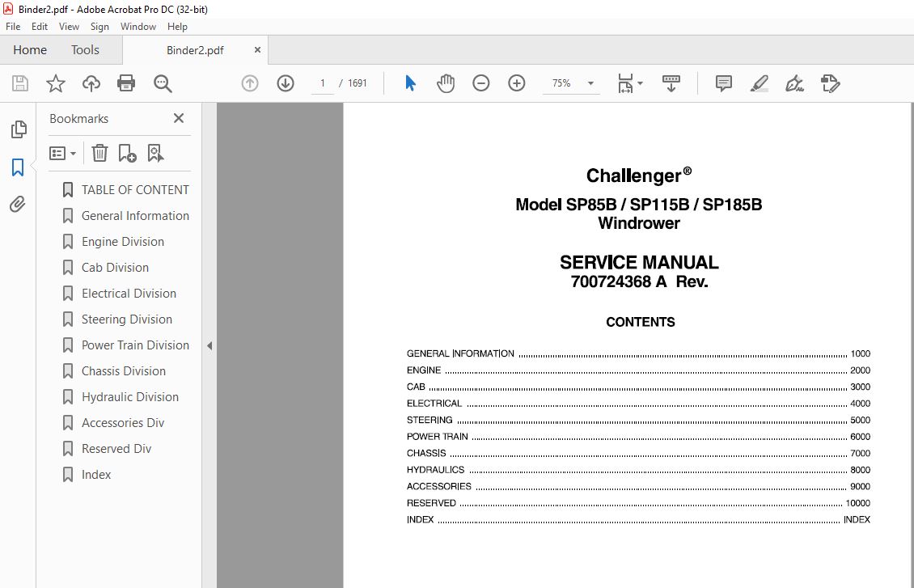Zoom out with the minus button
914x588 pixels.
[x=481, y=83]
